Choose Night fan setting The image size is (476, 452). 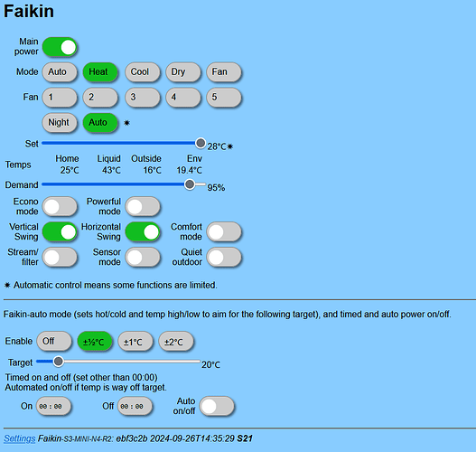tap(60, 122)
